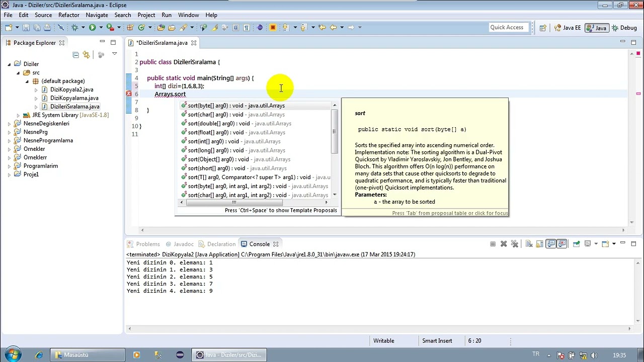
Task: Expand the NesneDegiskenleri project
Action: pos(9,124)
